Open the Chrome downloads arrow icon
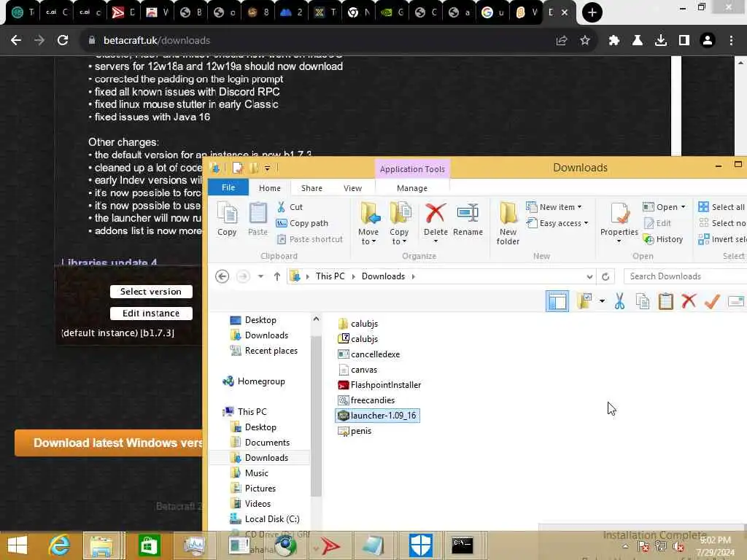The height and width of the screenshot is (560, 747). click(x=661, y=41)
